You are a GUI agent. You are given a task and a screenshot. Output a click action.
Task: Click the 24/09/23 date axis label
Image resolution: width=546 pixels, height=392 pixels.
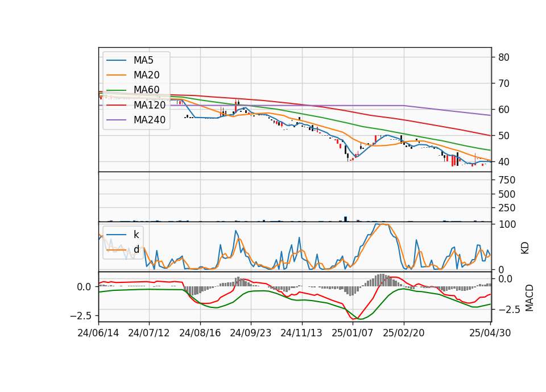tap(250, 333)
